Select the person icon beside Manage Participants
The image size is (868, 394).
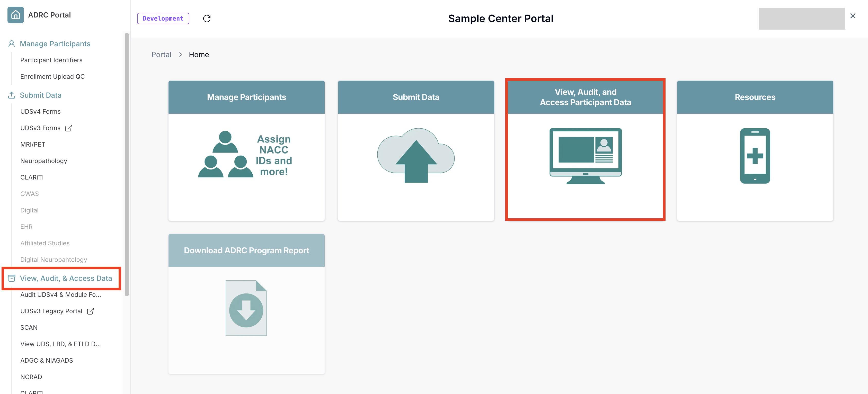tap(12, 43)
